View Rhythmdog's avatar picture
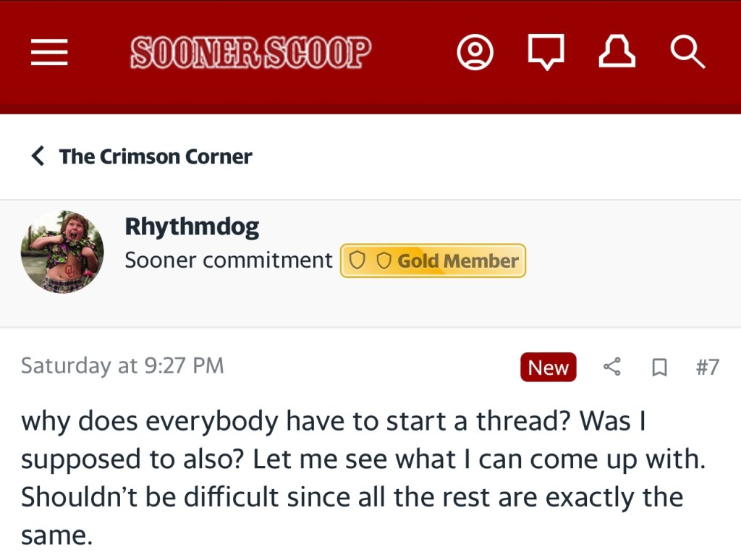Image resolution: width=741 pixels, height=560 pixels. coord(62,252)
